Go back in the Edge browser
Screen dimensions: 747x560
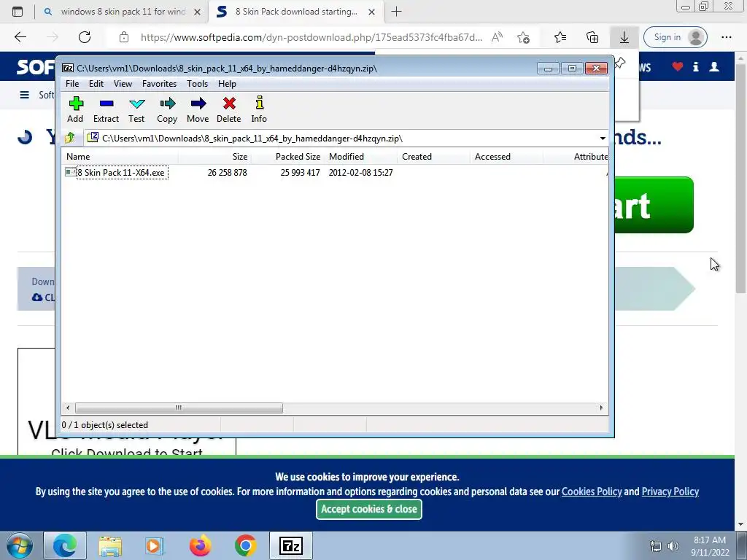20,37
